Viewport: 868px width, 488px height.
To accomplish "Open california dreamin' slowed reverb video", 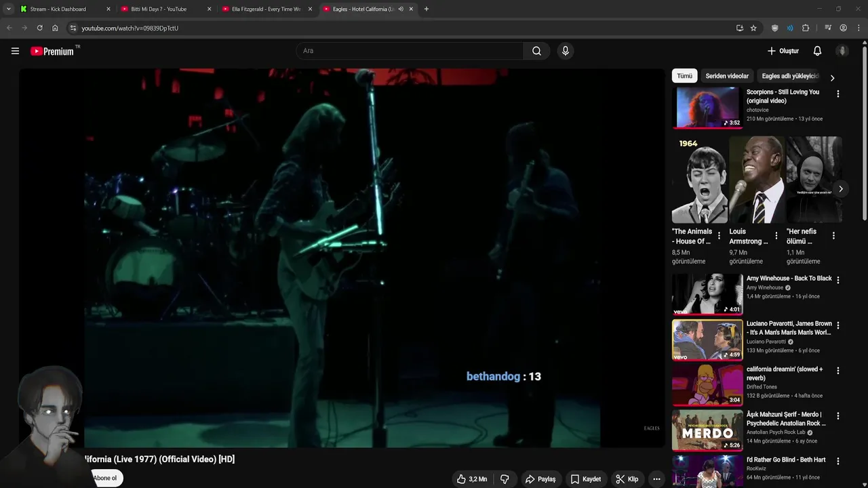I will [x=707, y=385].
